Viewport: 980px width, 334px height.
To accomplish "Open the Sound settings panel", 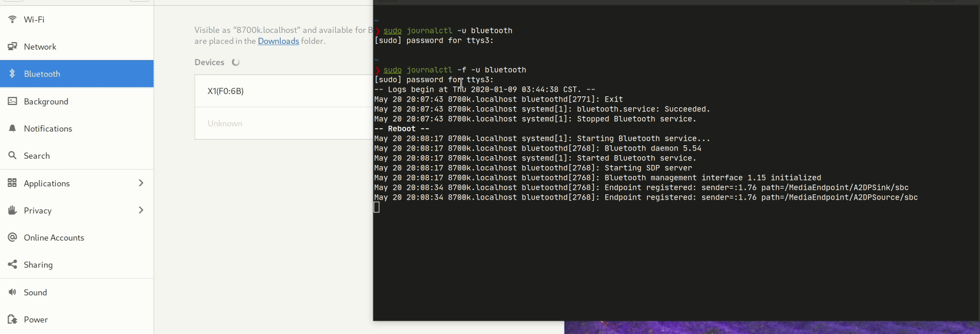I will click(x=77, y=292).
